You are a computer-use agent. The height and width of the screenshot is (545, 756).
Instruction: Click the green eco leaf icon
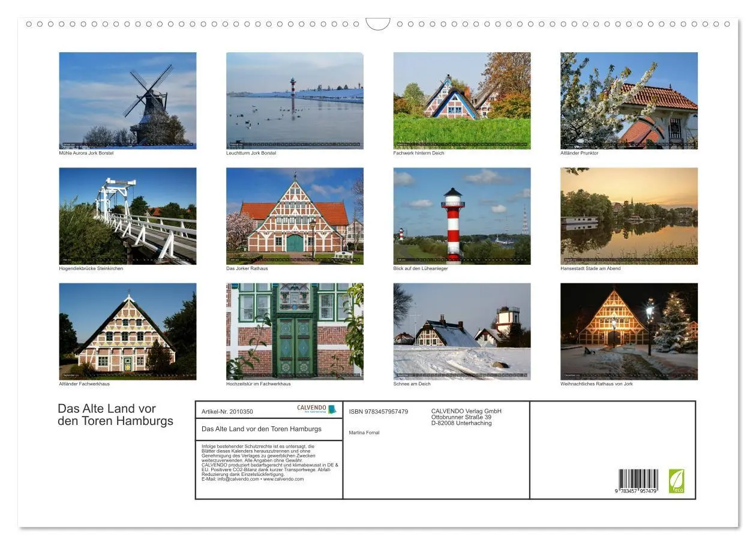tap(677, 481)
